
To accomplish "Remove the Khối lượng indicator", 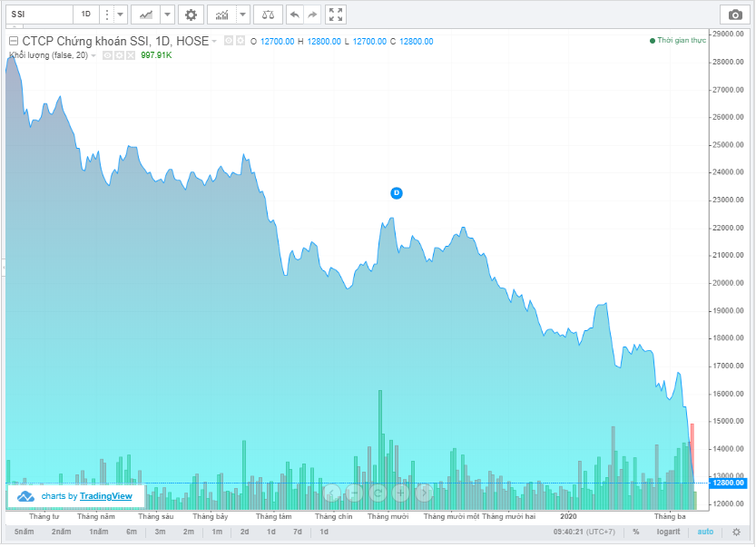I will tap(131, 55).
